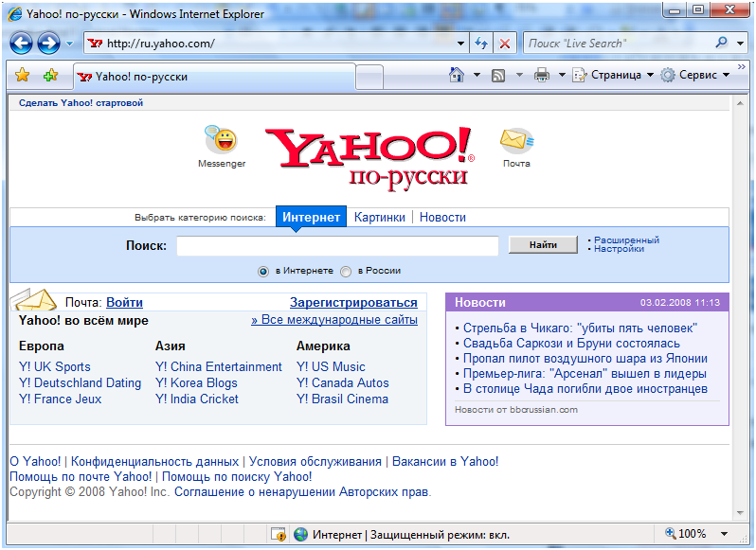Open the Favorites Center star icon
The image size is (756, 550).
click(x=22, y=75)
